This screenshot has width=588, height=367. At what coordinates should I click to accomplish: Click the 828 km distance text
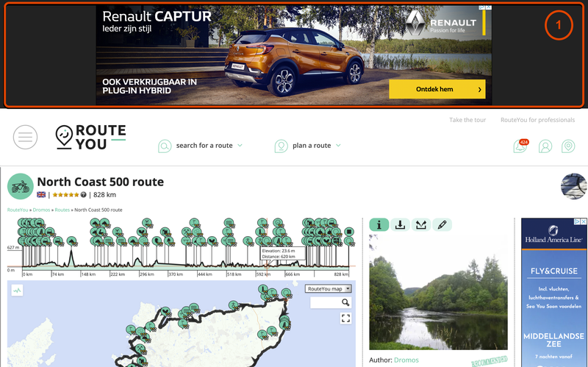tap(104, 194)
